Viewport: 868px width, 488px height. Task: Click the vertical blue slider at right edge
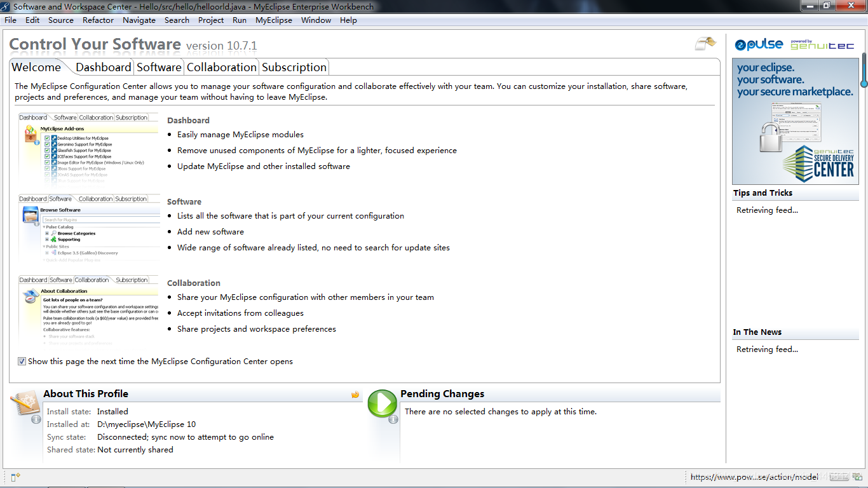(864, 70)
